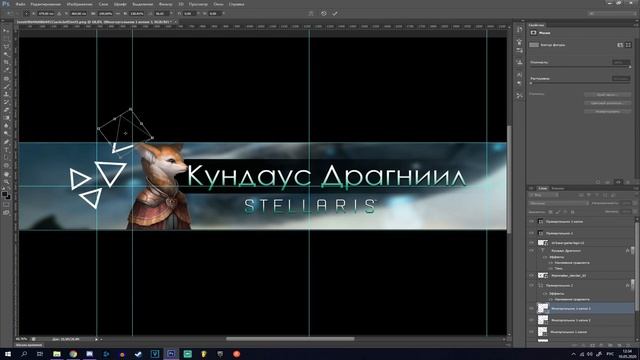Click the Край маски button
The width and height of the screenshot is (640, 360).
pyautogui.click(x=607, y=94)
